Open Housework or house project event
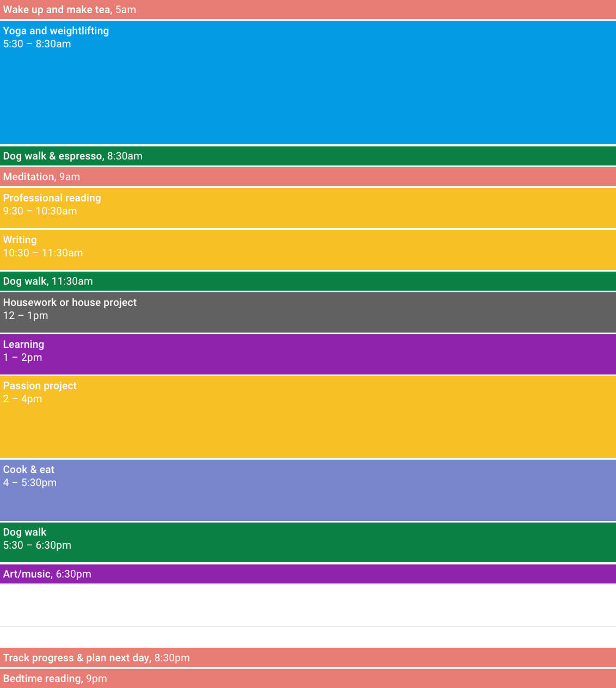Screen dimensions: 616x688 click(308, 312)
